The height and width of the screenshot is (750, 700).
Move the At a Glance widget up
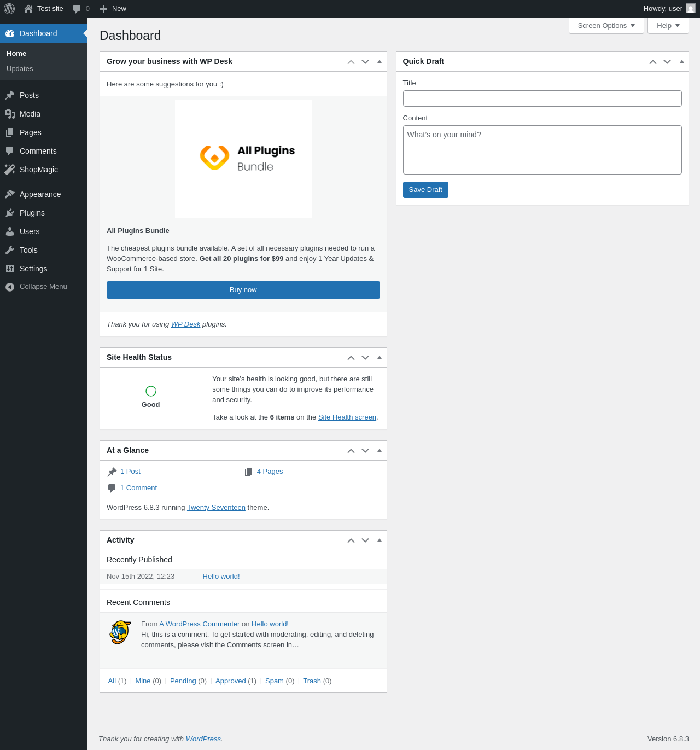351,451
